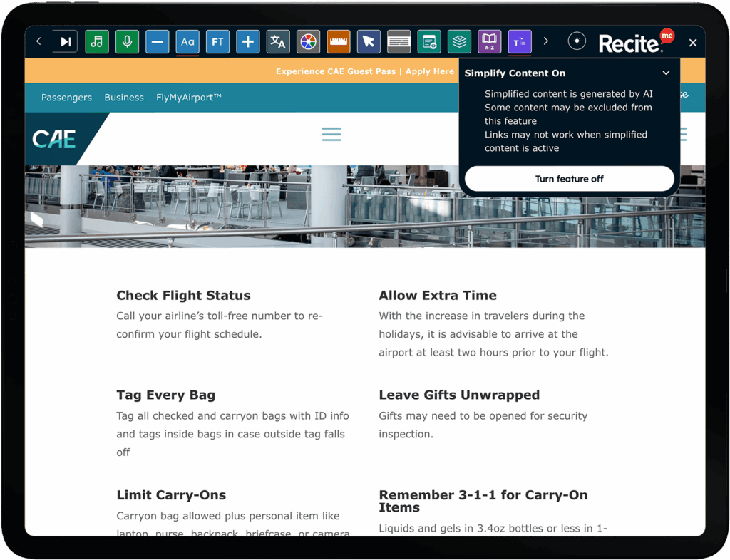
Task: Decrease text size with the minus icon
Action: point(158,42)
